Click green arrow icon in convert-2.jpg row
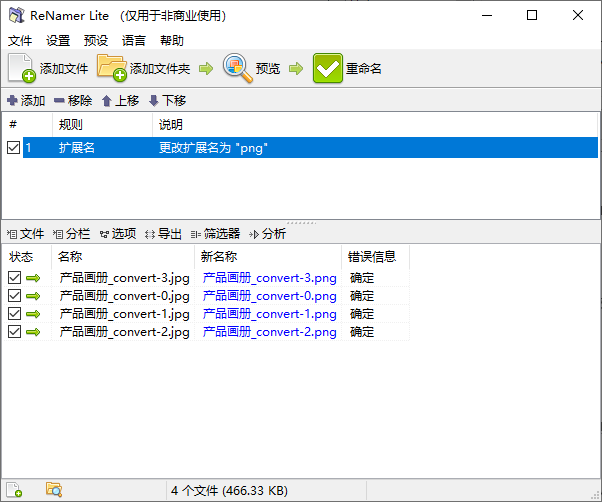The image size is (602, 502). (x=33, y=332)
